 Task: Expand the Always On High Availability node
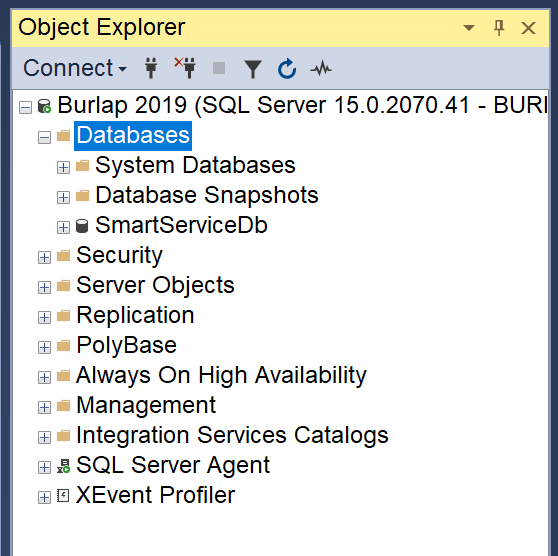[44, 377]
